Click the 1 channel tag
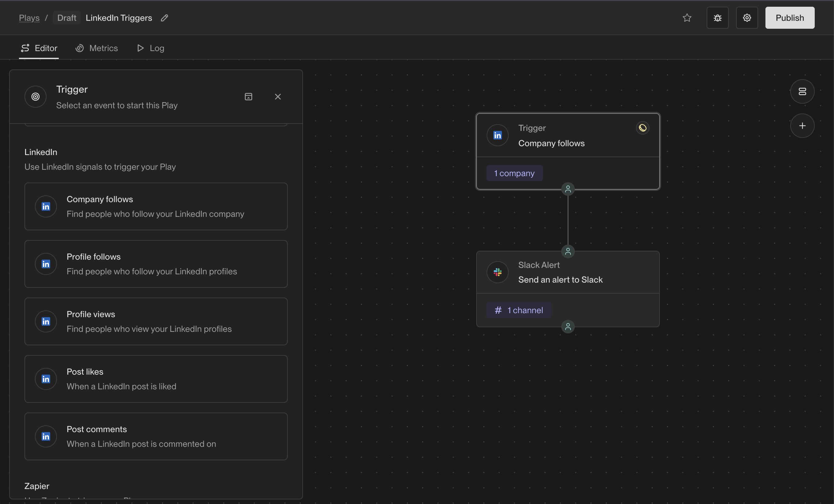This screenshot has height=504, width=834. (x=518, y=310)
